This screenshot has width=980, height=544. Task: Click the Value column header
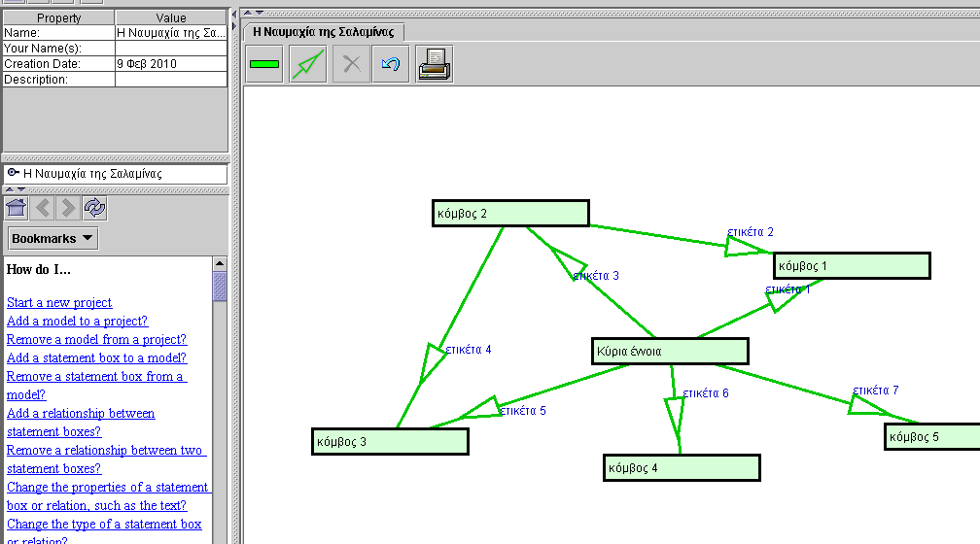[x=171, y=17]
